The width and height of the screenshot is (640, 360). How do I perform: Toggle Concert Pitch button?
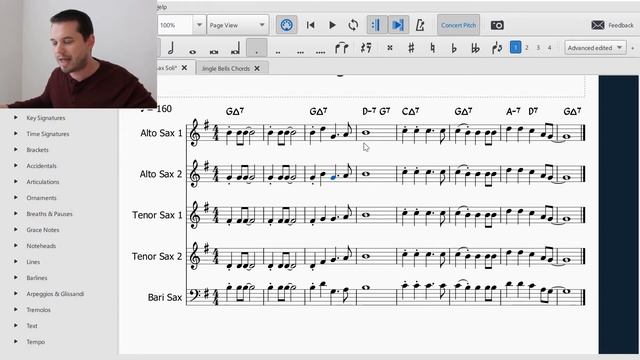458,25
